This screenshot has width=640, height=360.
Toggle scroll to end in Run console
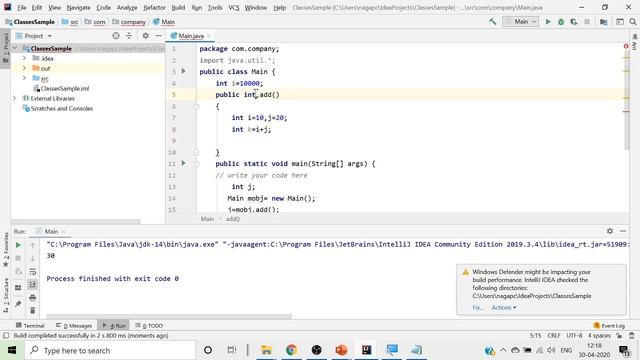pyautogui.click(x=33, y=284)
